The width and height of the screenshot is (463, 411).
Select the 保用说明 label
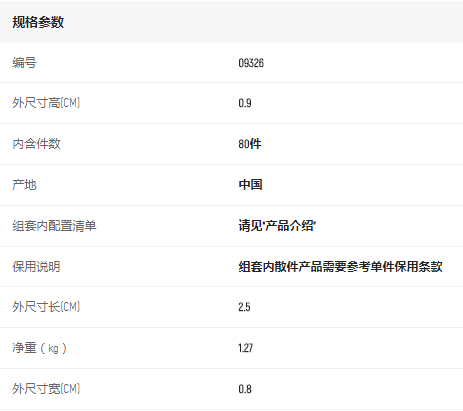[x=36, y=267]
